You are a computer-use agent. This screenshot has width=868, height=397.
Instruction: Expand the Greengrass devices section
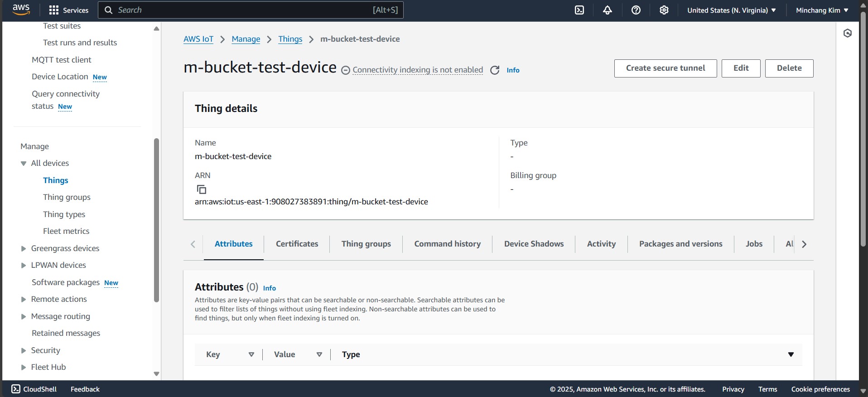click(x=24, y=248)
